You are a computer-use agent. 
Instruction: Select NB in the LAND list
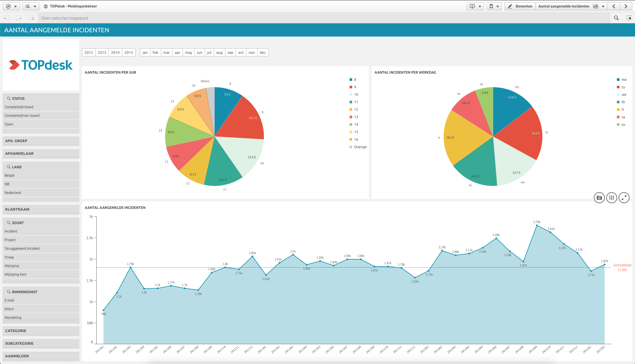coord(41,184)
